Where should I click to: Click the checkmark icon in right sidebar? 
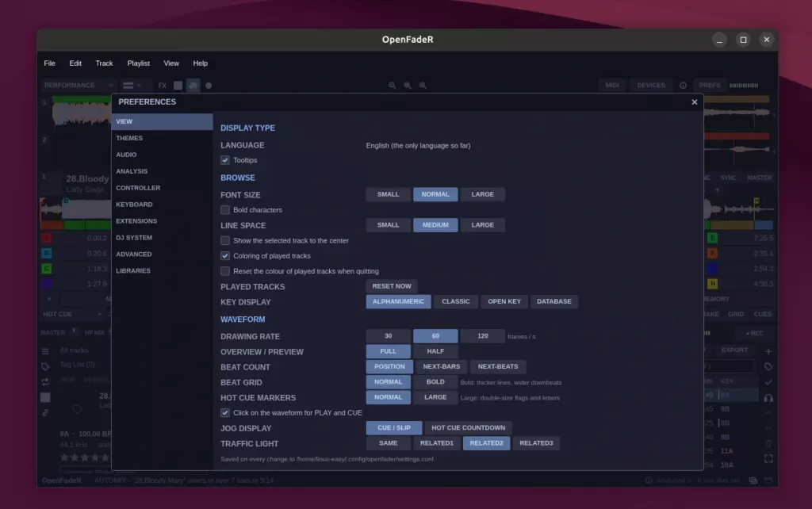click(768, 382)
